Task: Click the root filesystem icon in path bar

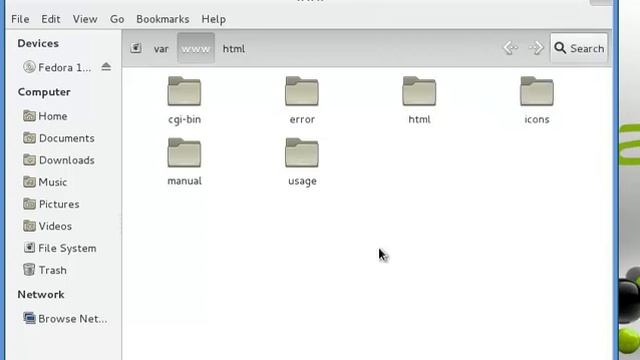Action: point(136,48)
